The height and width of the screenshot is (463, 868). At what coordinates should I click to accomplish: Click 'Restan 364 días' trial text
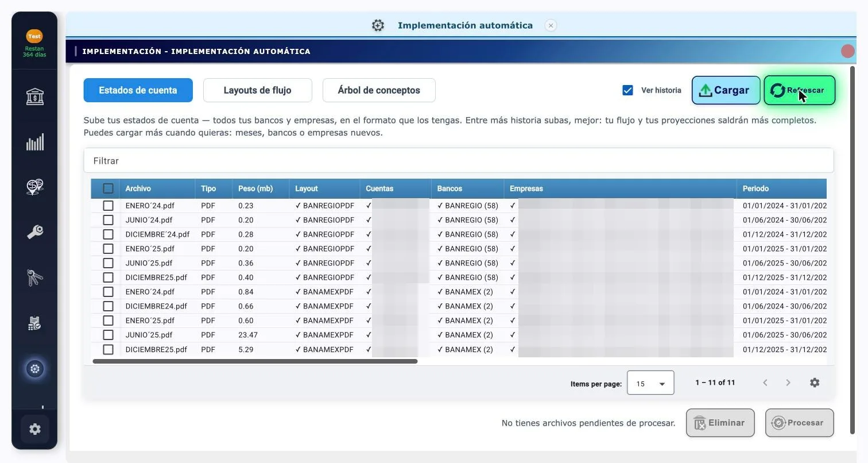(34, 52)
